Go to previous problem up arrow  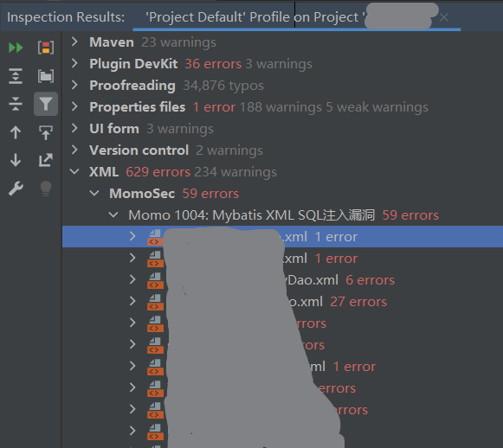click(16, 132)
